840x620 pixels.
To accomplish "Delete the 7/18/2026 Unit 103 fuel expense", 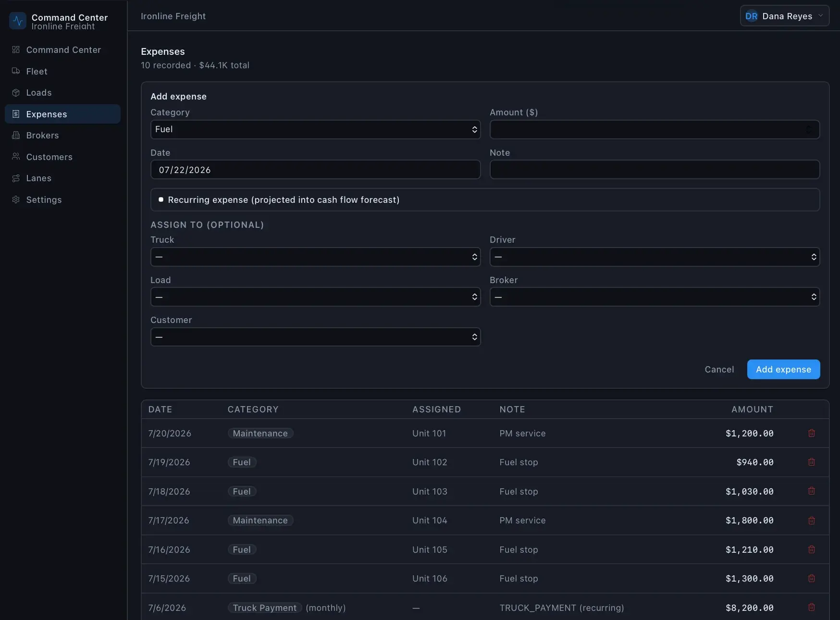I will (812, 491).
